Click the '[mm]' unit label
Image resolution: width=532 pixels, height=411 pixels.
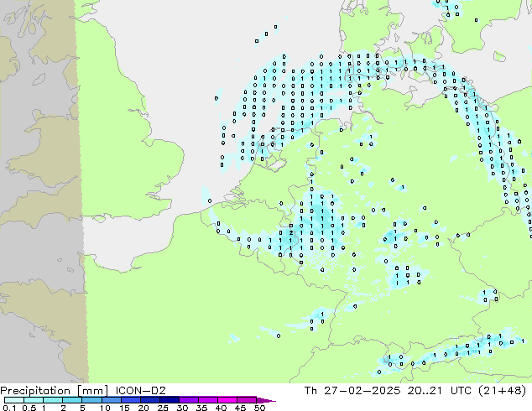[x=92, y=391]
